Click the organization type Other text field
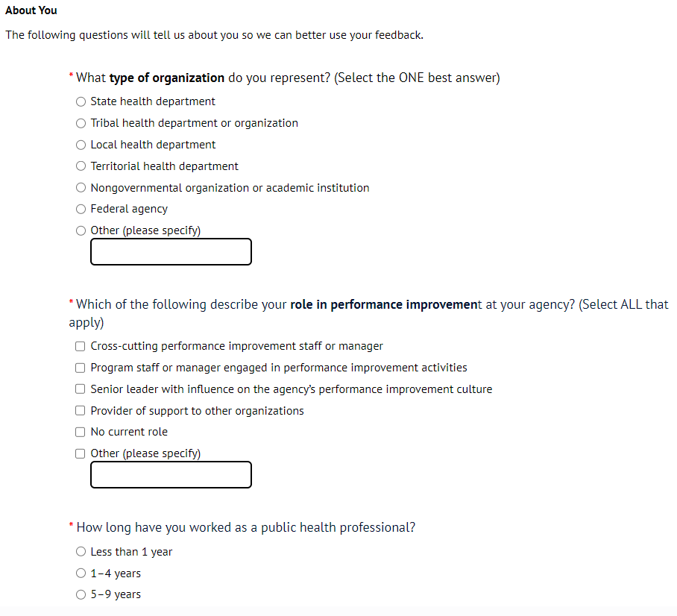The image size is (677, 616). pos(171,252)
